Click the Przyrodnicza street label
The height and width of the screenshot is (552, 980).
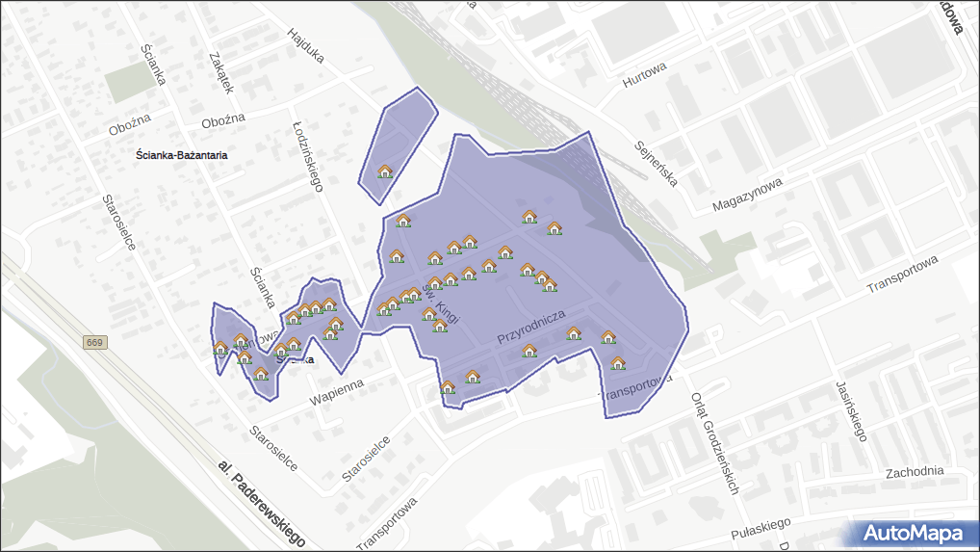pyautogui.click(x=530, y=328)
